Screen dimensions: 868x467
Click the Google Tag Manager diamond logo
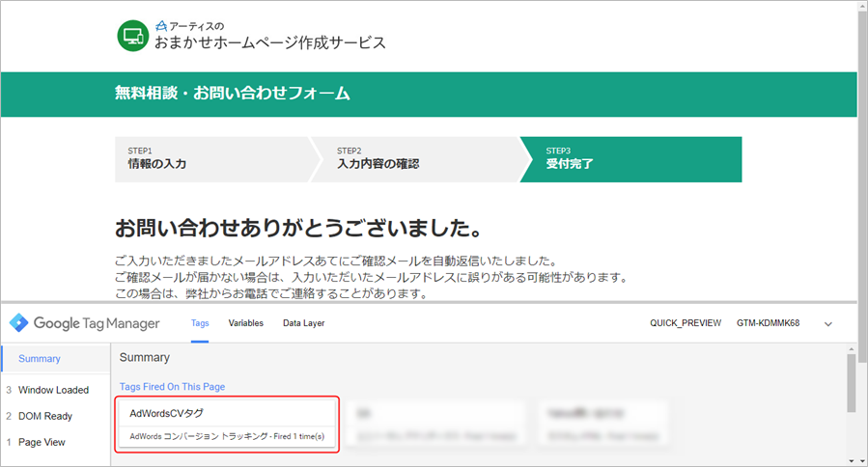click(x=18, y=322)
